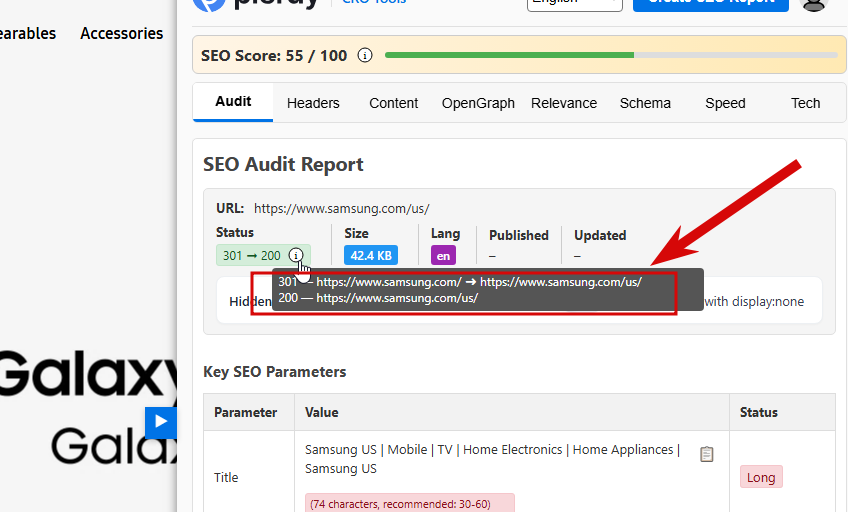Copy the Title value with clipboard icon
848x512 pixels.
pyautogui.click(x=706, y=454)
